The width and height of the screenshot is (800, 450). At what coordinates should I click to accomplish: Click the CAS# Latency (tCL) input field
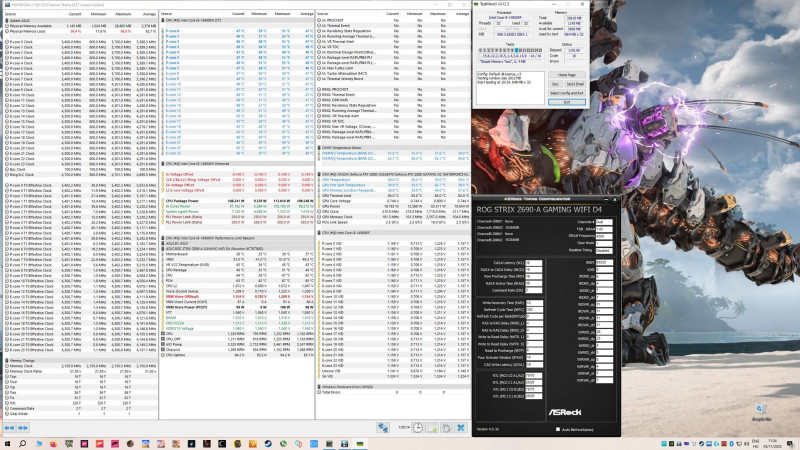(534, 263)
